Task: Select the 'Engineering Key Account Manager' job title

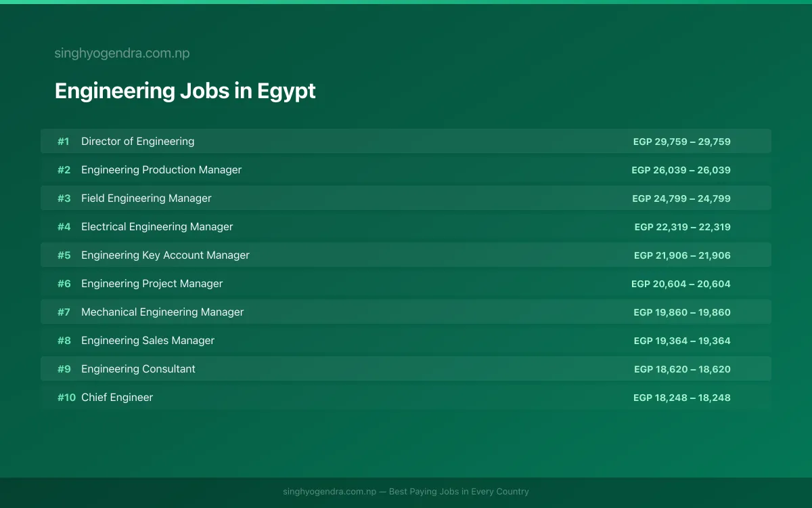Action: (165, 255)
